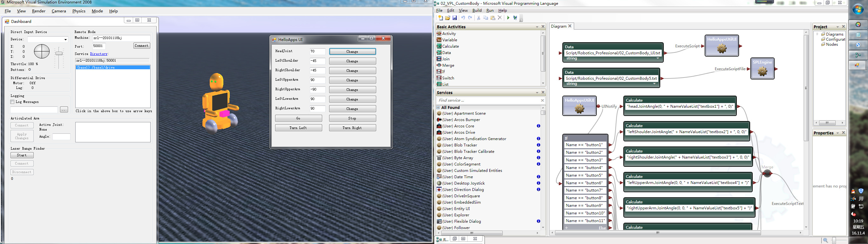Collapse the All Found services group
This screenshot has height=244, width=868.
coord(438,107)
